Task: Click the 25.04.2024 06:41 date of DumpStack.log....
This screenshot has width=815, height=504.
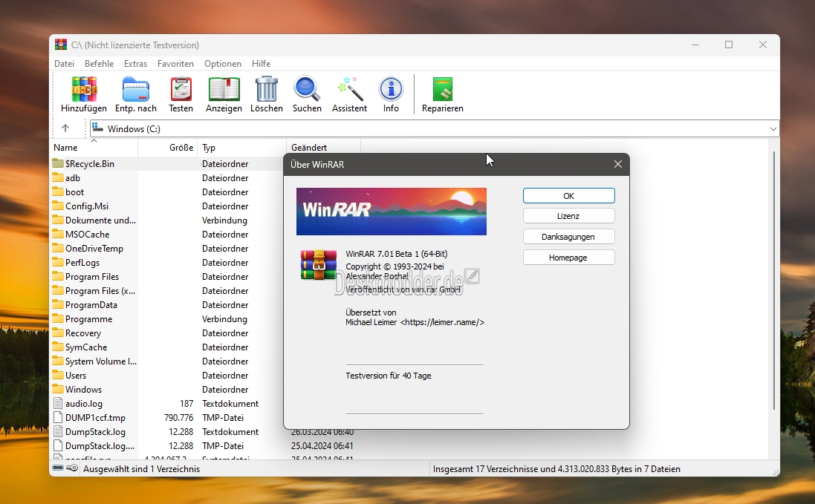Action: coord(322,445)
